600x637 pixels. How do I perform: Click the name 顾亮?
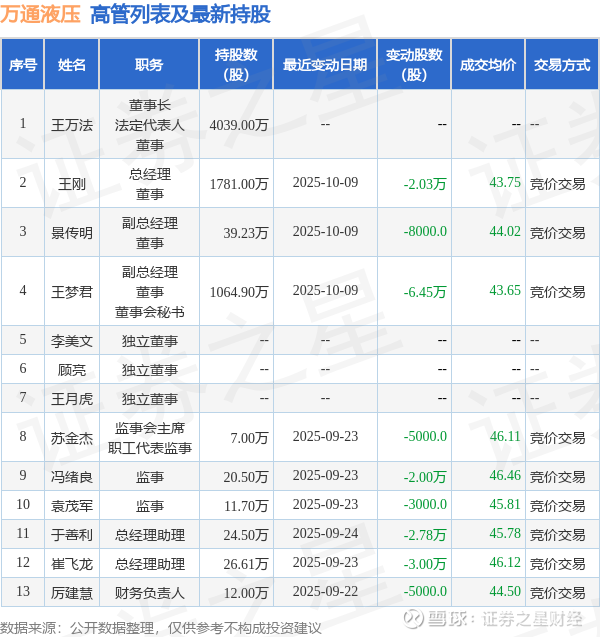coord(72,370)
